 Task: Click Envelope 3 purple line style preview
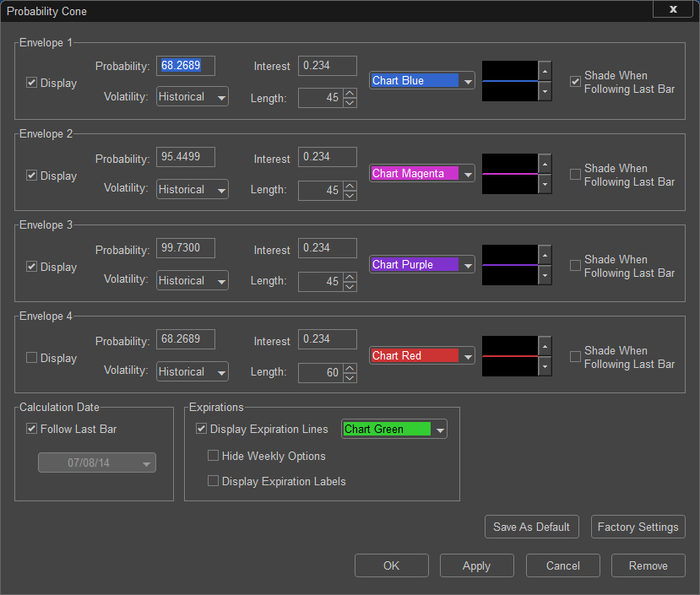(x=510, y=265)
